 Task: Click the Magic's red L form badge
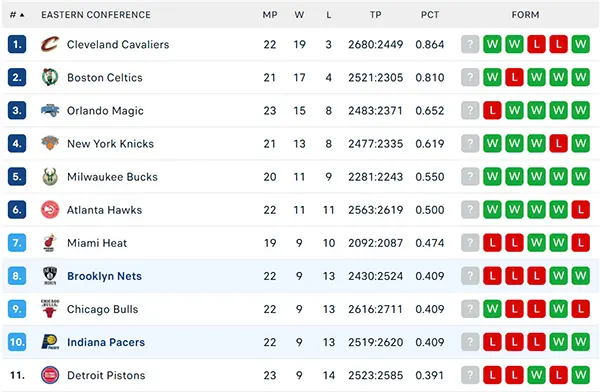click(492, 111)
